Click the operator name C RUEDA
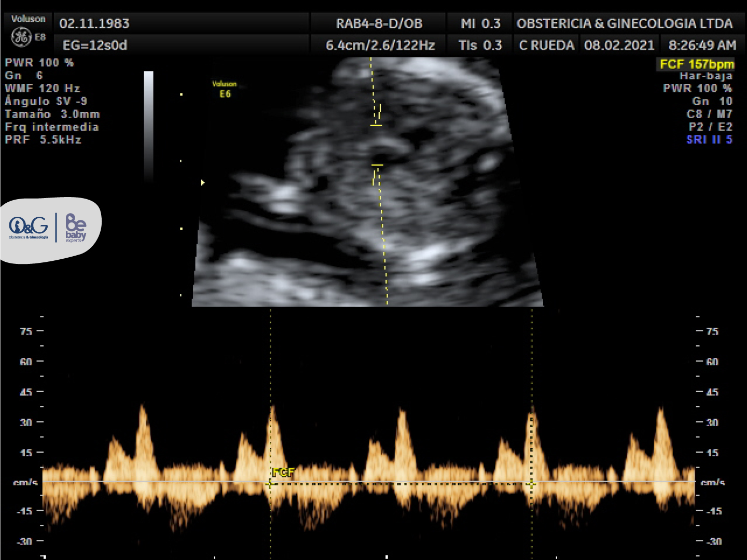The image size is (747, 560). coord(547,45)
